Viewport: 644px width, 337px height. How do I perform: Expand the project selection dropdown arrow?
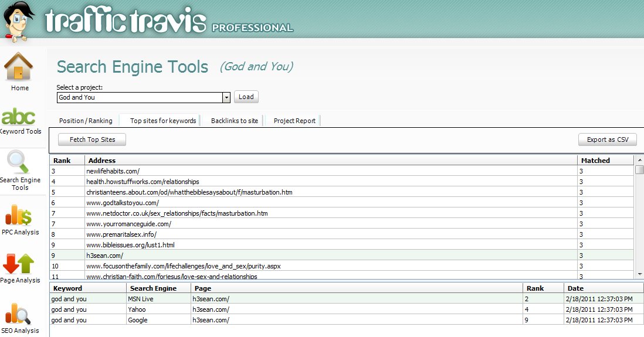tap(226, 98)
